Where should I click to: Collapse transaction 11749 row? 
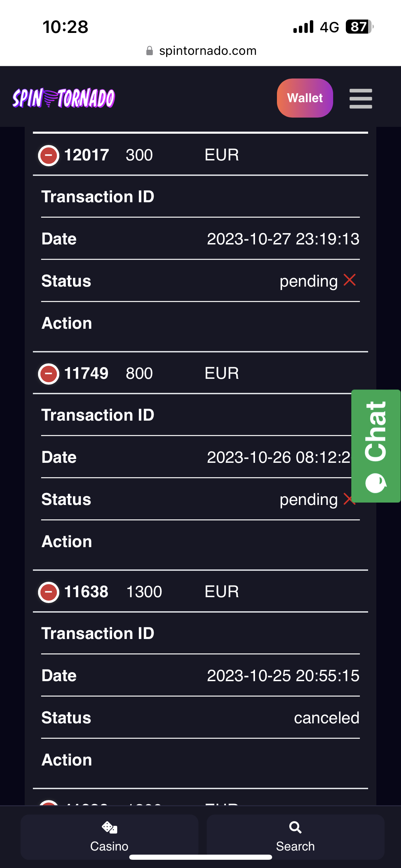pyautogui.click(x=49, y=373)
